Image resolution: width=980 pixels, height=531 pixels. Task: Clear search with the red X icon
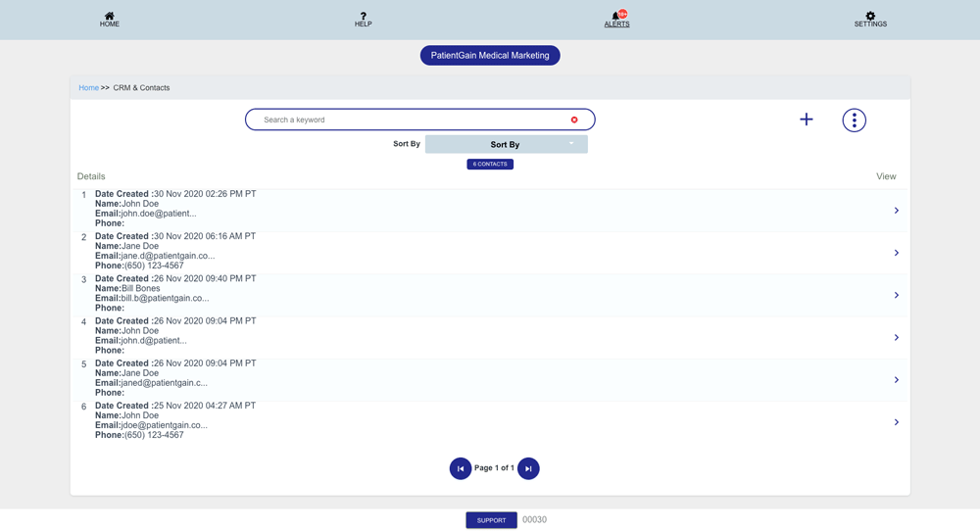point(574,120)
